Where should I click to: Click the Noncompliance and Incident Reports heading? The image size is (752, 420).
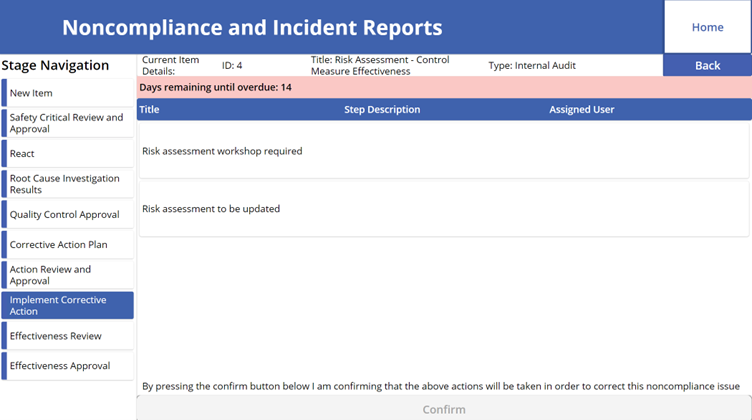(x=252, y=27)
